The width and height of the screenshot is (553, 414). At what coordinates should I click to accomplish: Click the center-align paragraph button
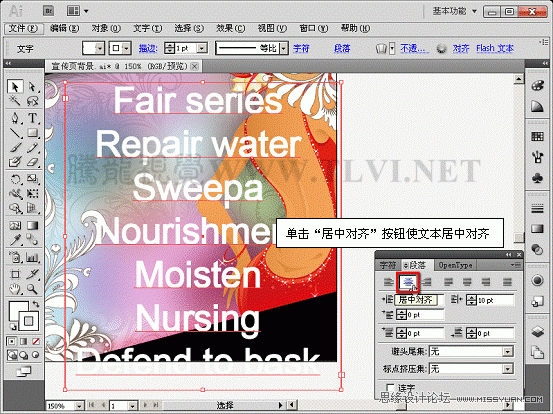click(x=408, y=282)
